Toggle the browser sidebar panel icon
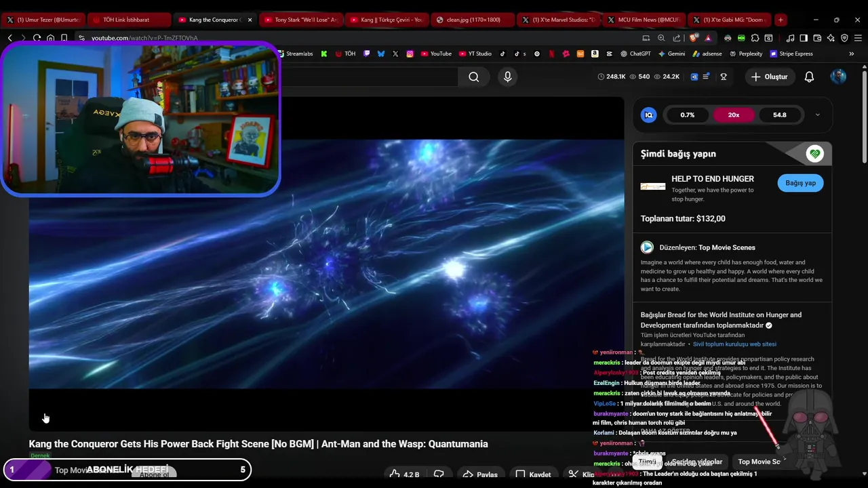The image size is (868, 488). [804, 38]
